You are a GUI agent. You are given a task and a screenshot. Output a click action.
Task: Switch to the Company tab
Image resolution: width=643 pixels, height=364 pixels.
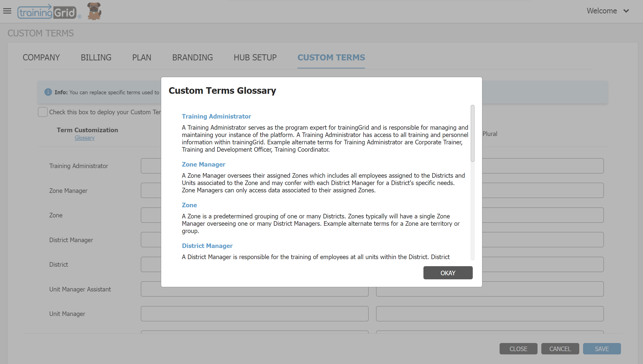coord(41,58)
